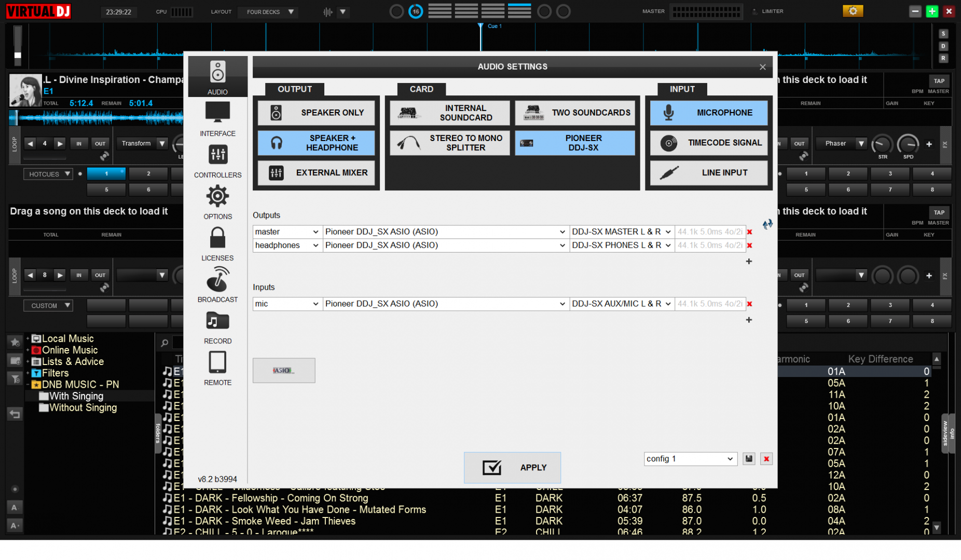Close the Audio Settings dialog
The width and height of the screenshot is (961, 560).
point(762,67)
